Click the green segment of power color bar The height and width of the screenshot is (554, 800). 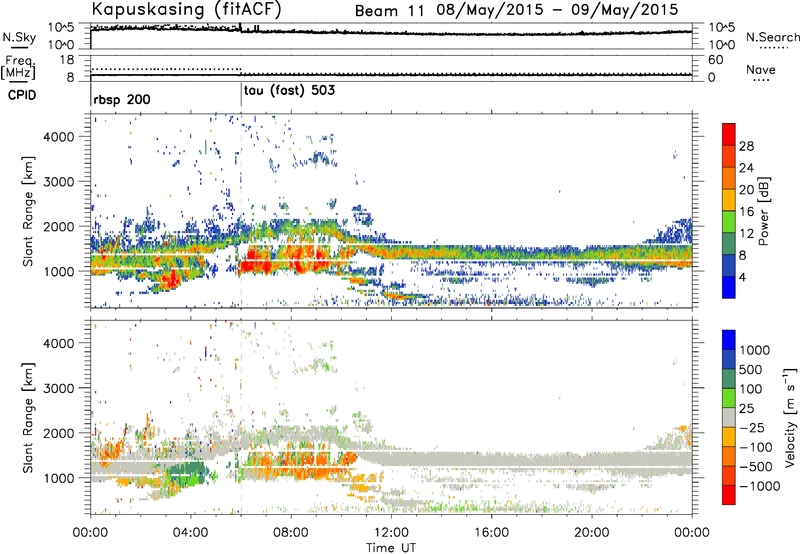click(x=729, y=221)
